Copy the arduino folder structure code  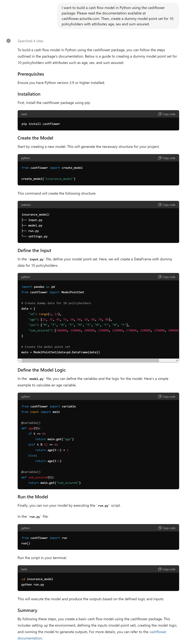coord(167,205)
